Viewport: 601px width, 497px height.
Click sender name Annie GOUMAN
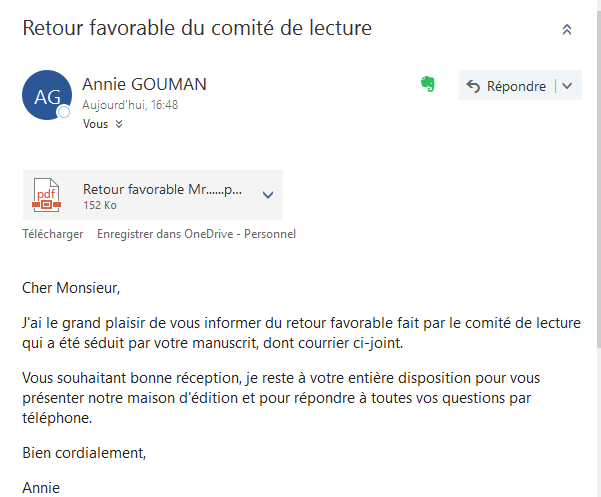point(145,84)
